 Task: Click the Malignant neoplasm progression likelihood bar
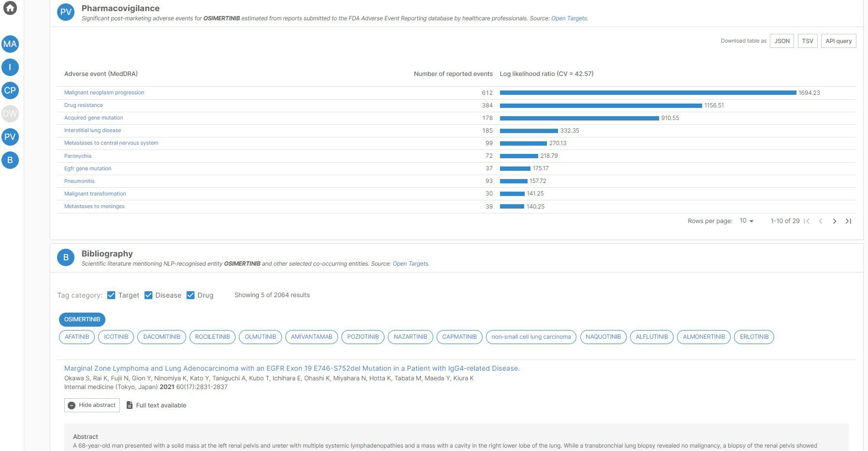pyautogui.click(x=647, y=93)
